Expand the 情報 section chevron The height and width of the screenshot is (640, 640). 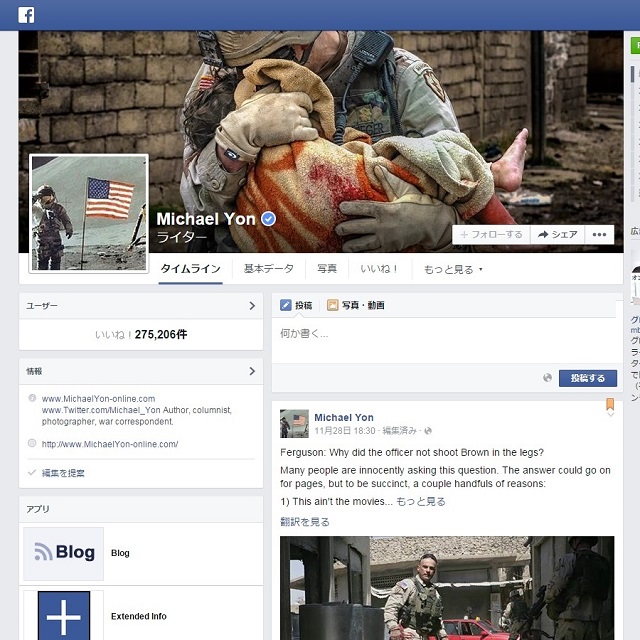click(252, 371)
